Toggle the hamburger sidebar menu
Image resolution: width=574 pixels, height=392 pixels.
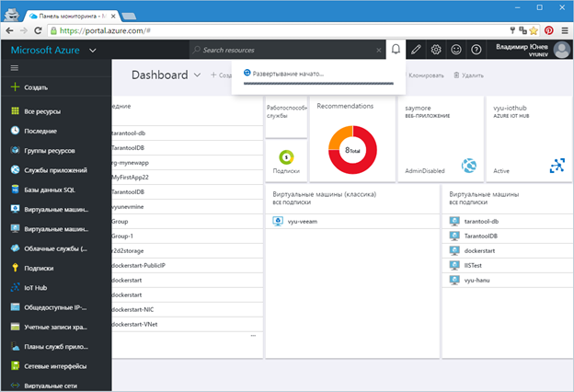(15, 68)
